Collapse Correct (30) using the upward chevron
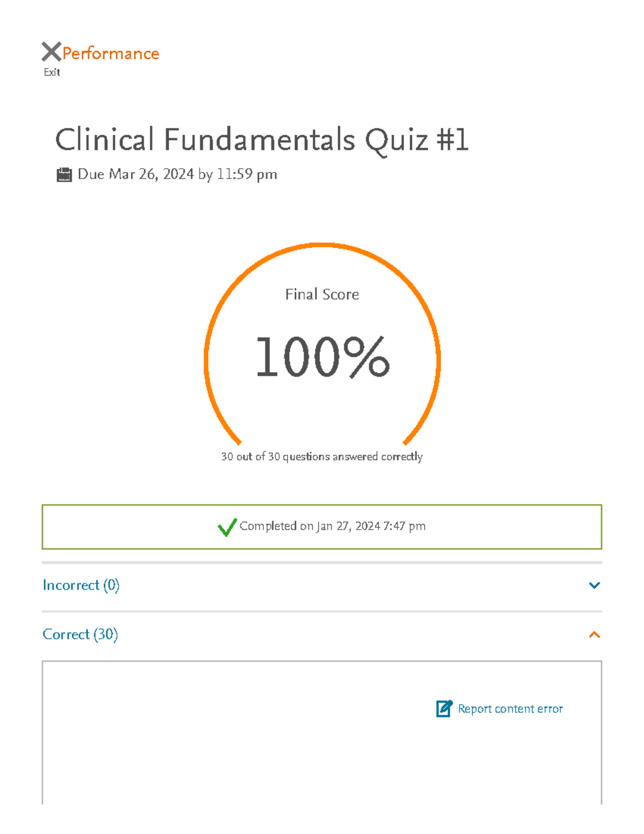This screenshot has width=644, height=834. coord(594,635)
